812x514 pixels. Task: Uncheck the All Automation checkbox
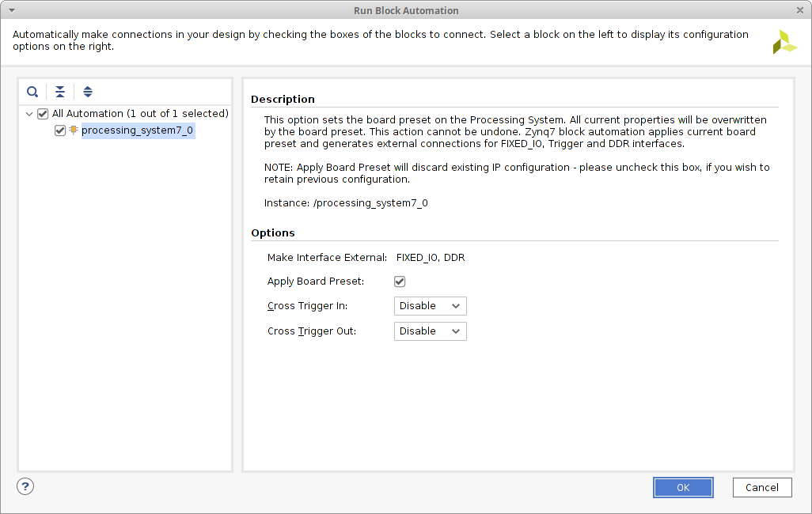pos(44,114)
